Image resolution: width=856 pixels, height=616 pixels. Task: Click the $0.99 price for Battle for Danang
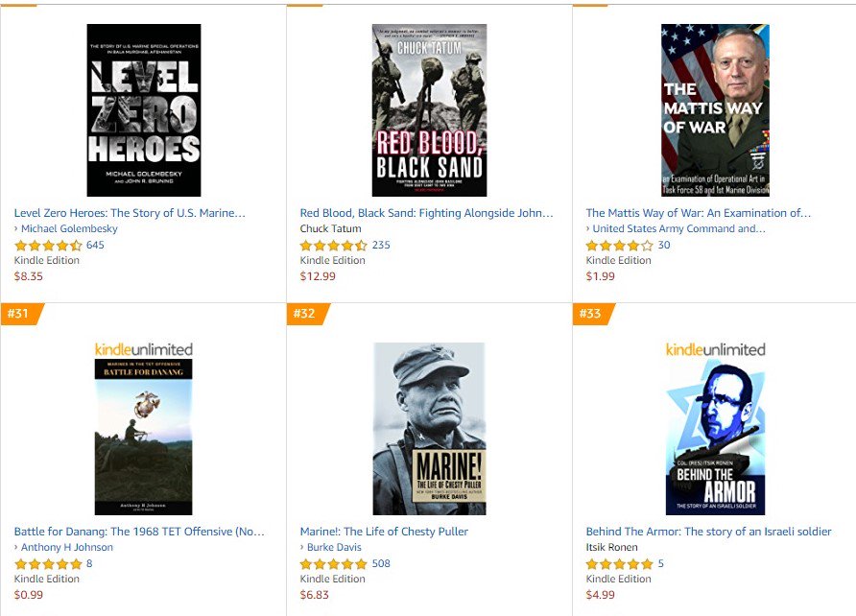tap(29, 595)
